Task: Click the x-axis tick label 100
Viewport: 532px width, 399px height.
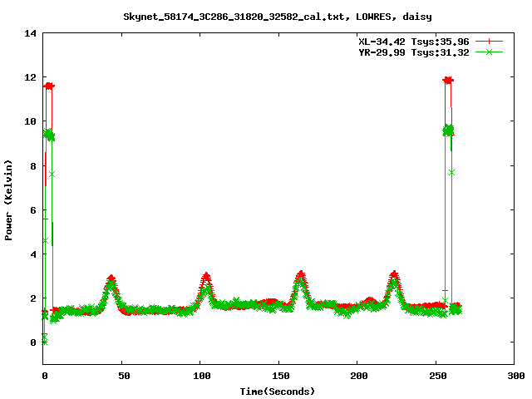Action: [201, 376]
